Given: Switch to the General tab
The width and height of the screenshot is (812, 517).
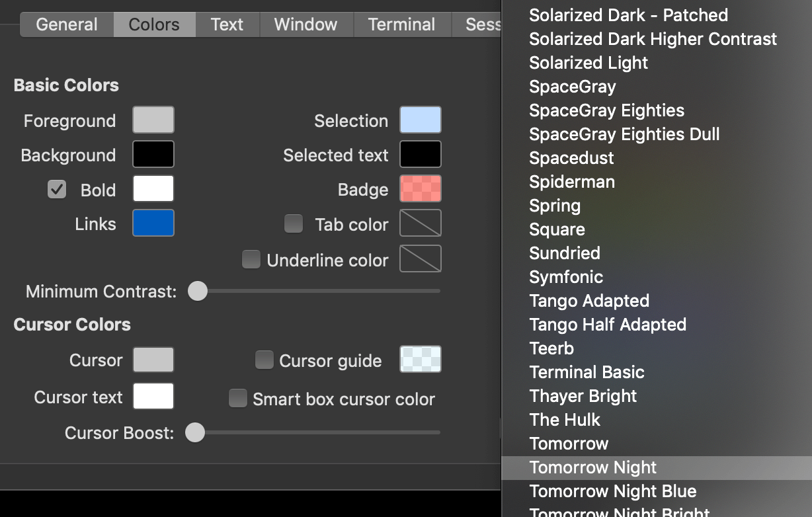Looking at the screenshot, I should [67, 24].
